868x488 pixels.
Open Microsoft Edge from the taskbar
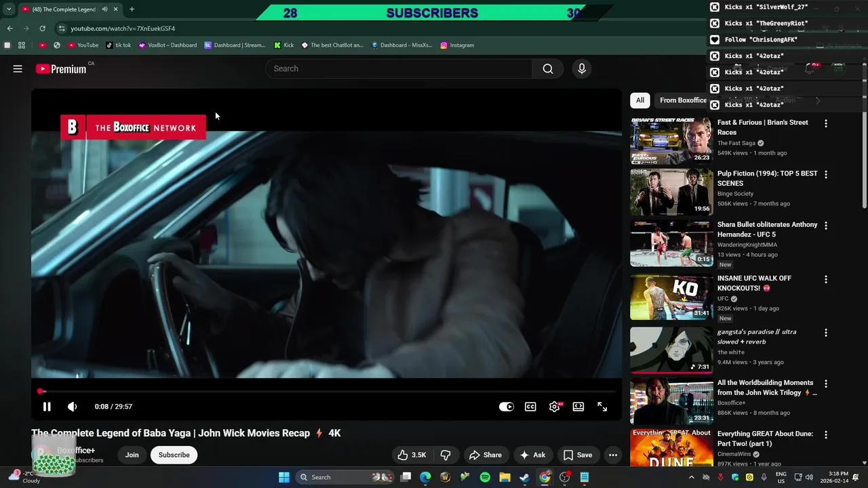click(425, 477)
